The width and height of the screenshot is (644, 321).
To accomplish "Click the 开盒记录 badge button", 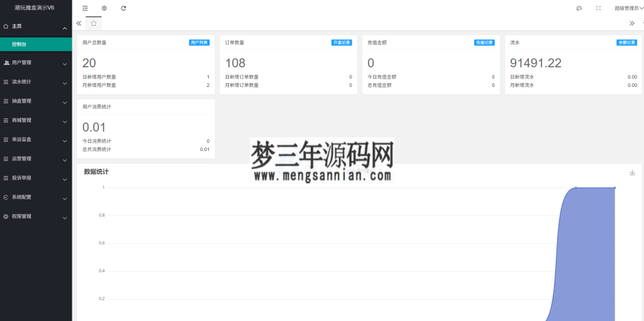I will point(341,42).
